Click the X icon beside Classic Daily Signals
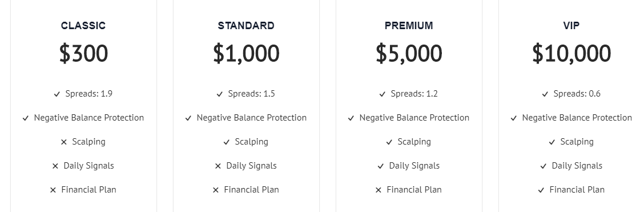Image resolution: width=644 pixels, height=212 pixels. click(x=55, y=166)
